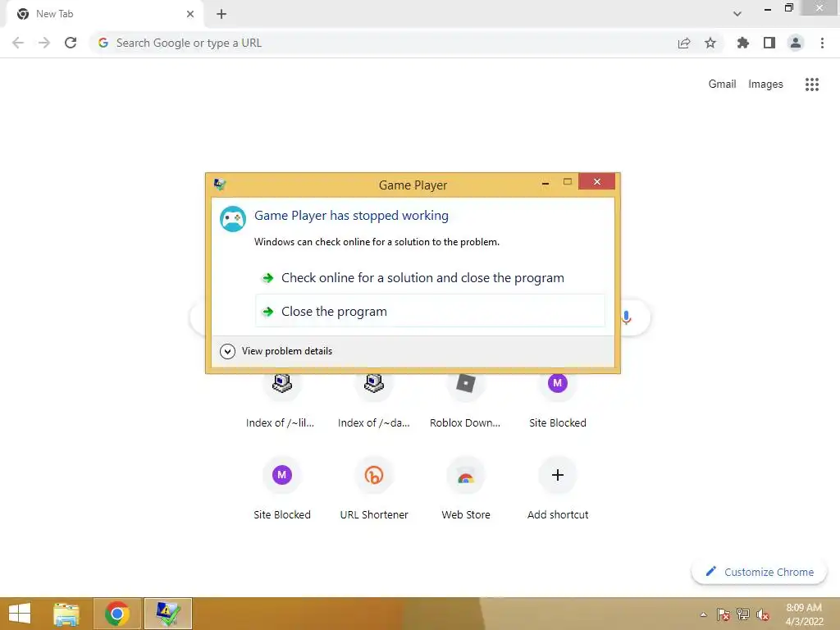
Task: Open the Extensions puzzle icon
Action: (x=743, y=43)
